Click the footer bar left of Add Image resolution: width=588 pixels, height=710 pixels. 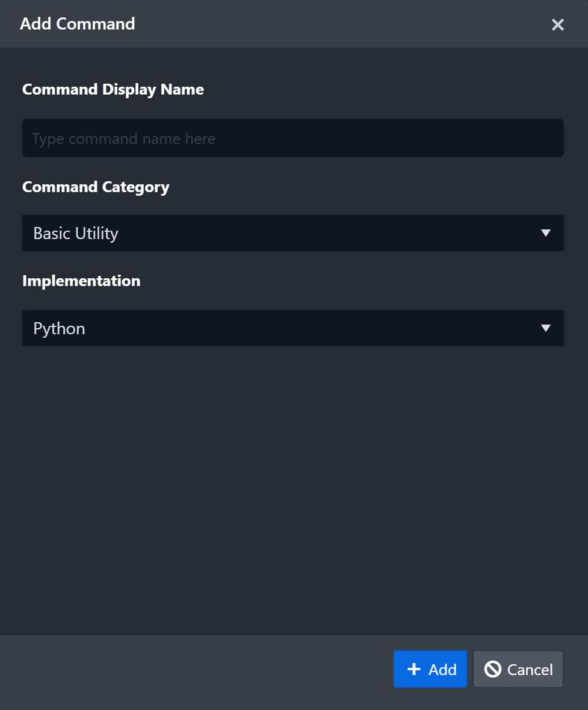[193, 670]
